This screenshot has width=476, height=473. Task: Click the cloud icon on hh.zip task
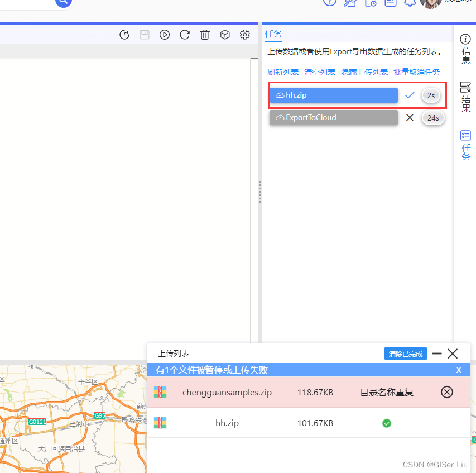(x=280, y=95)
